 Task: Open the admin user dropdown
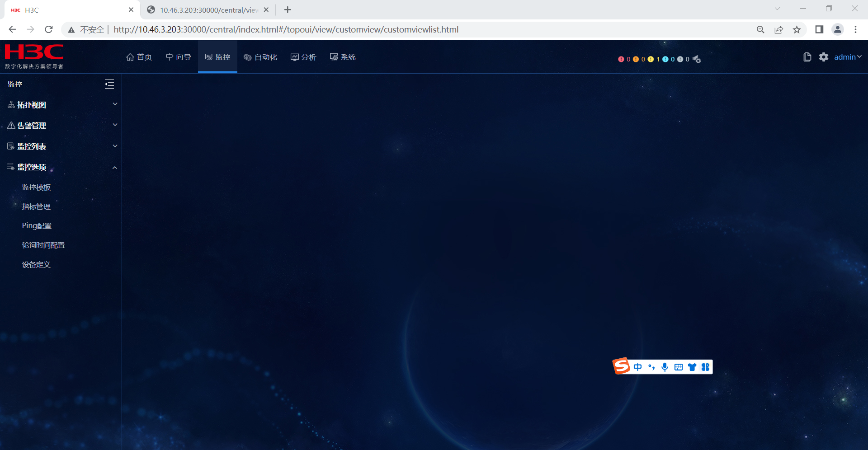848,57
